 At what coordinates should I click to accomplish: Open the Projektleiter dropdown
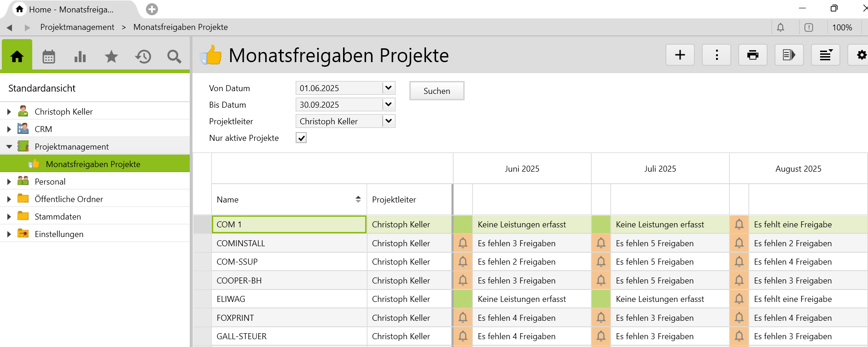pos(389,121)
